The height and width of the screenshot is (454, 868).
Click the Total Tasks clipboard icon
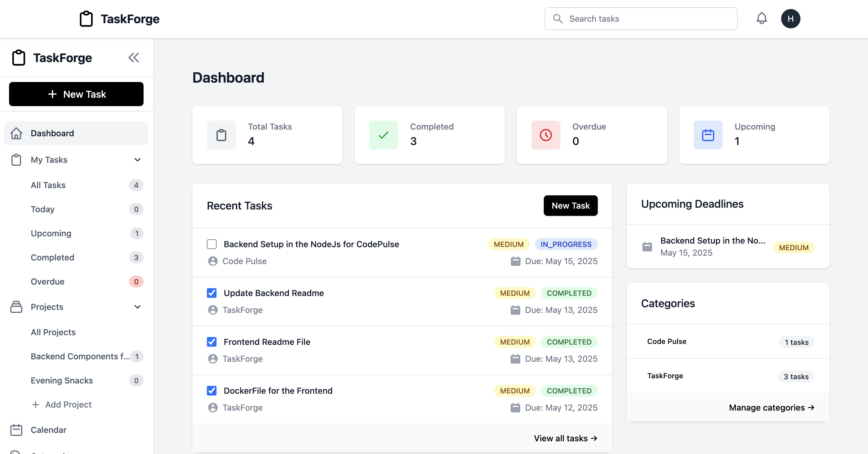click(x=221, y=135)
